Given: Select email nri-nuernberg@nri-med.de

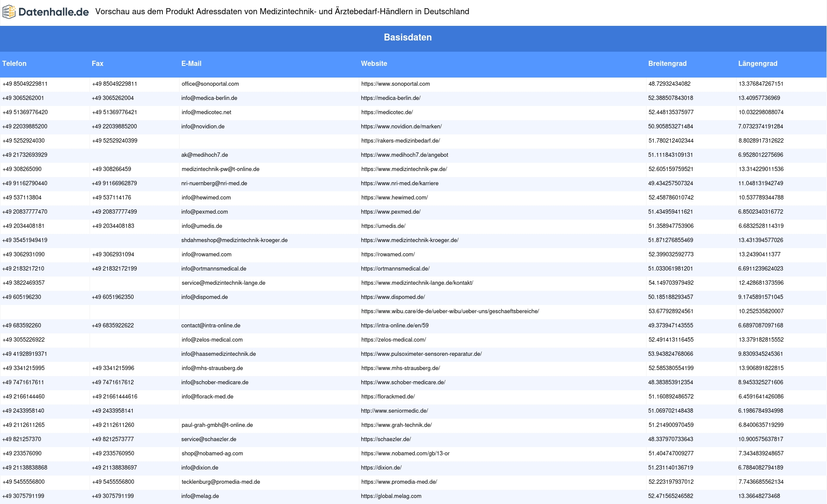Looking at the screenshot, I should pos(214,184).
